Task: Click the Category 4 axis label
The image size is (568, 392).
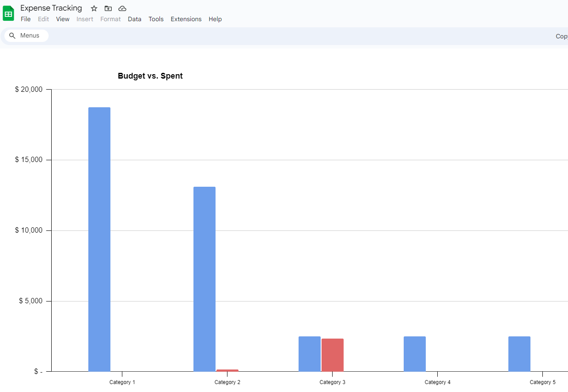Action: [438, 382]
